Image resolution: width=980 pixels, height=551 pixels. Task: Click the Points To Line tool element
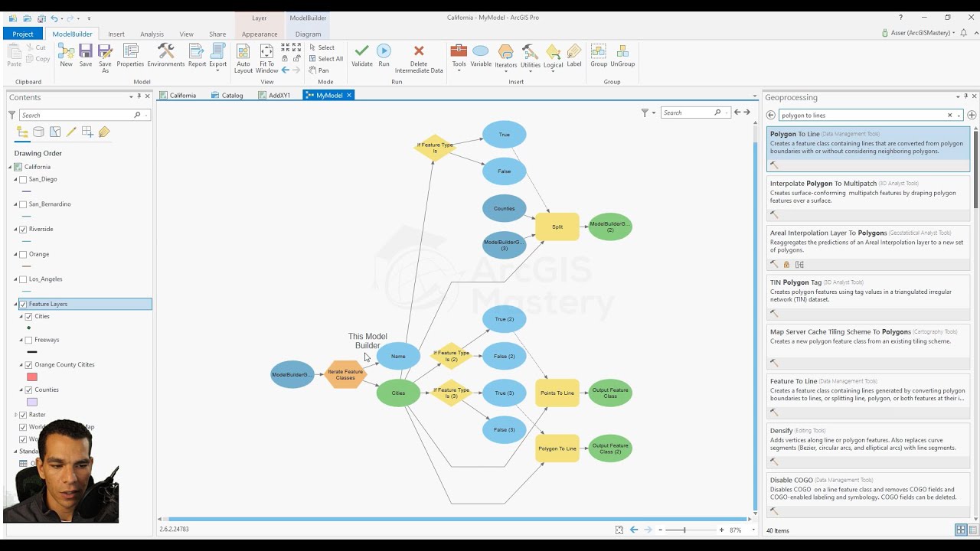557,393
